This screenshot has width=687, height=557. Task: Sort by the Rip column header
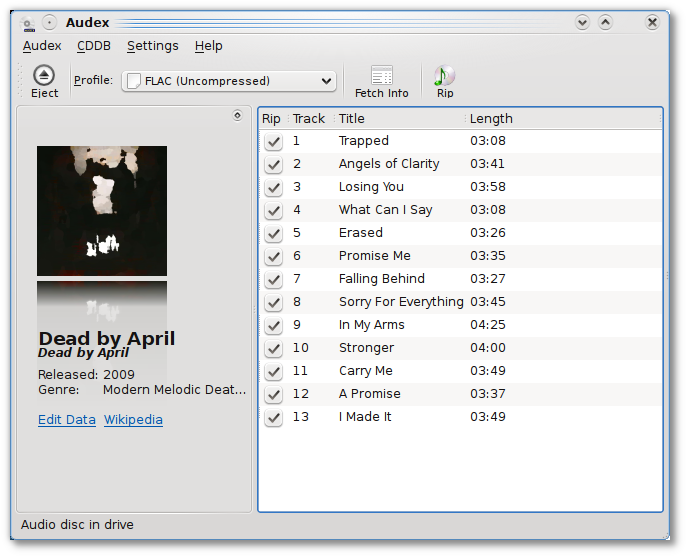pos(271,119)
